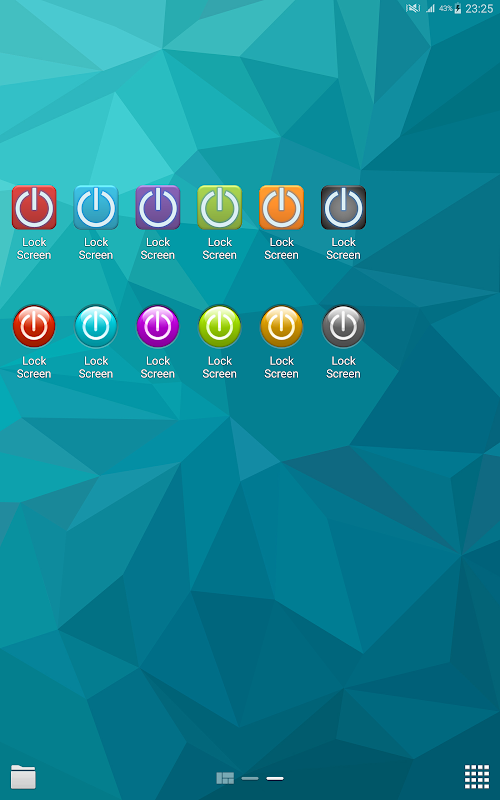Tap the lime green round Lock Screen icon
Image resolution: width=500 pixels, height=800 pixels.
click(219, 327)
